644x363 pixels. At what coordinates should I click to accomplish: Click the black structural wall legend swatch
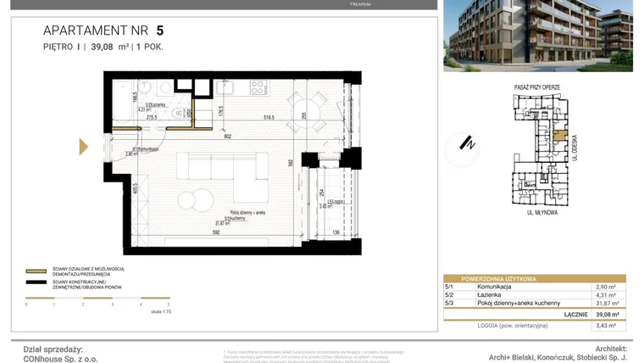pos(36,282)
